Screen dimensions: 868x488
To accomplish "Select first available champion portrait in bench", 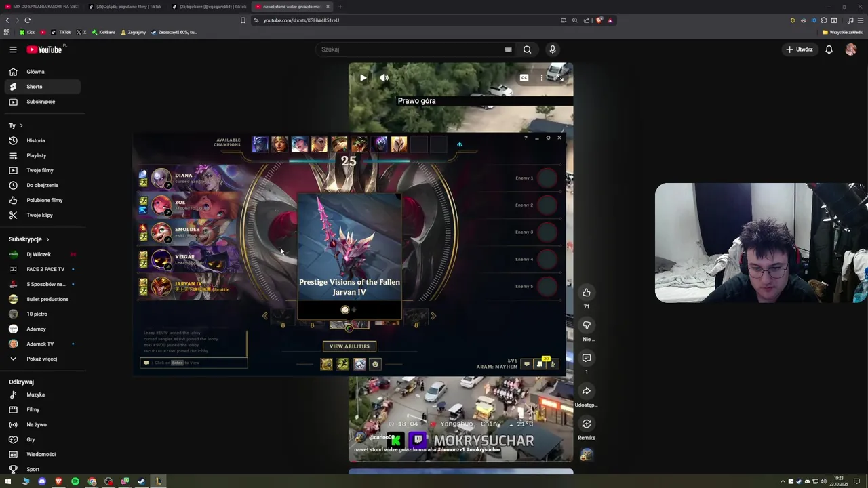I will coord(260,144).
